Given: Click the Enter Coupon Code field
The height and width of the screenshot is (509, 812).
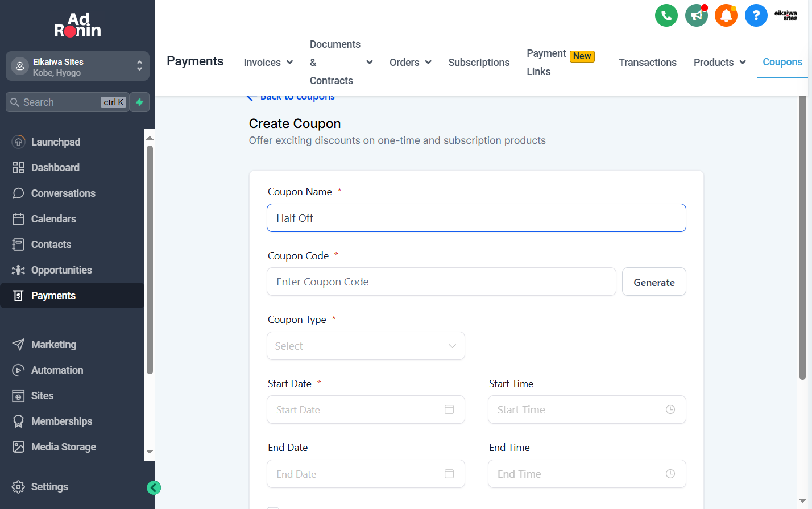Looking at the screenshot, I should tap(441, 282).
